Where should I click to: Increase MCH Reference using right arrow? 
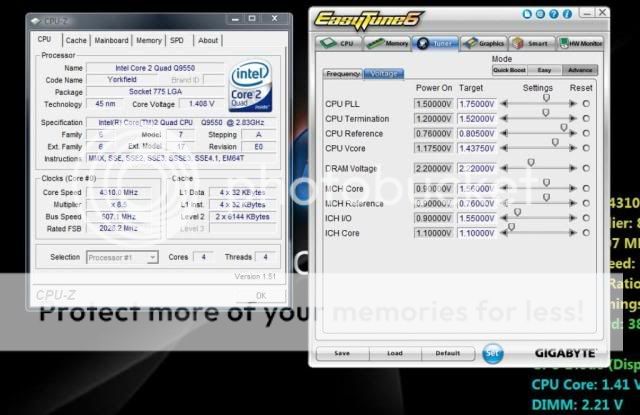[573, 203]
